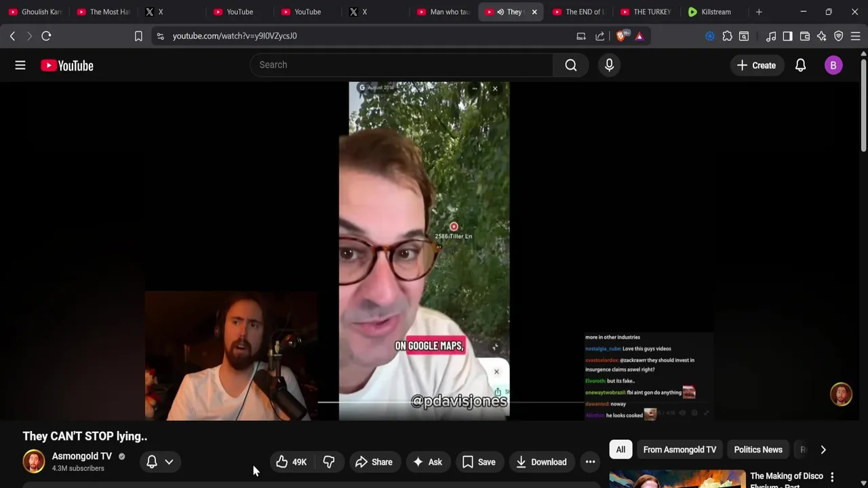Screen dimensions: 868x488
Task: Select the Politics News chip
Action: tap(758, 449)
